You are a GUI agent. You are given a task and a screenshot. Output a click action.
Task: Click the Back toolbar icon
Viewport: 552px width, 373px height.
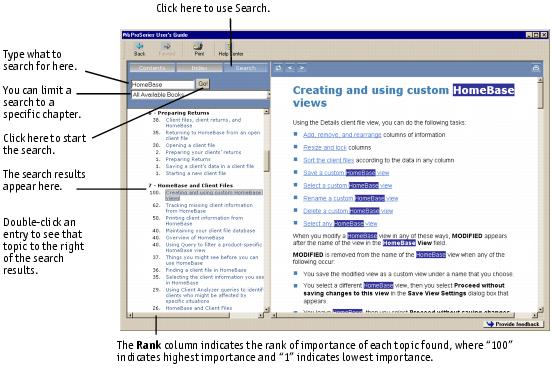[139, 49]
